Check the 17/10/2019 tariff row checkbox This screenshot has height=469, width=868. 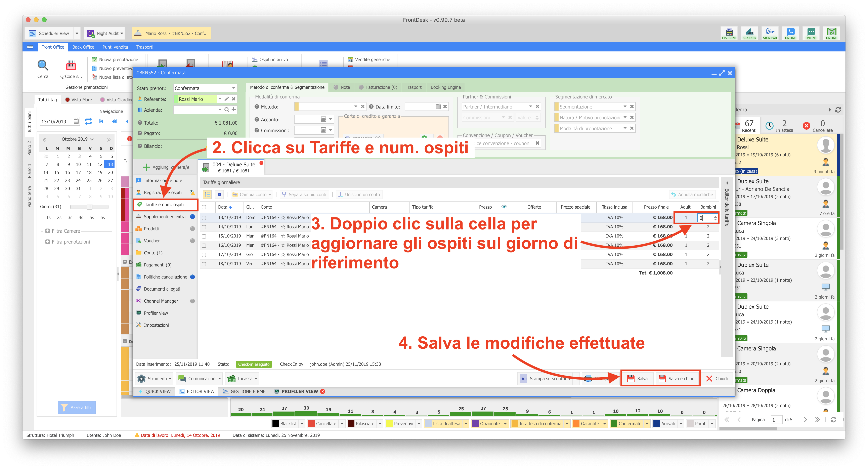point(204,255)
